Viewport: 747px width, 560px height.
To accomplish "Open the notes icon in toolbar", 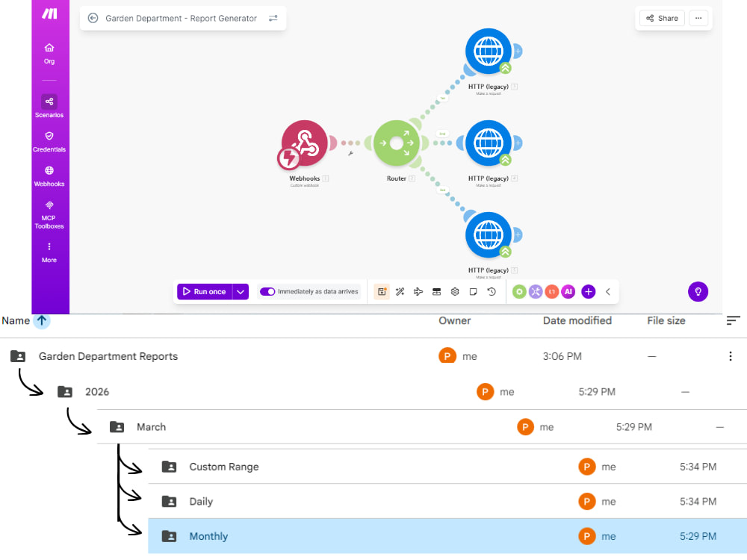I will tap(473, 291).
